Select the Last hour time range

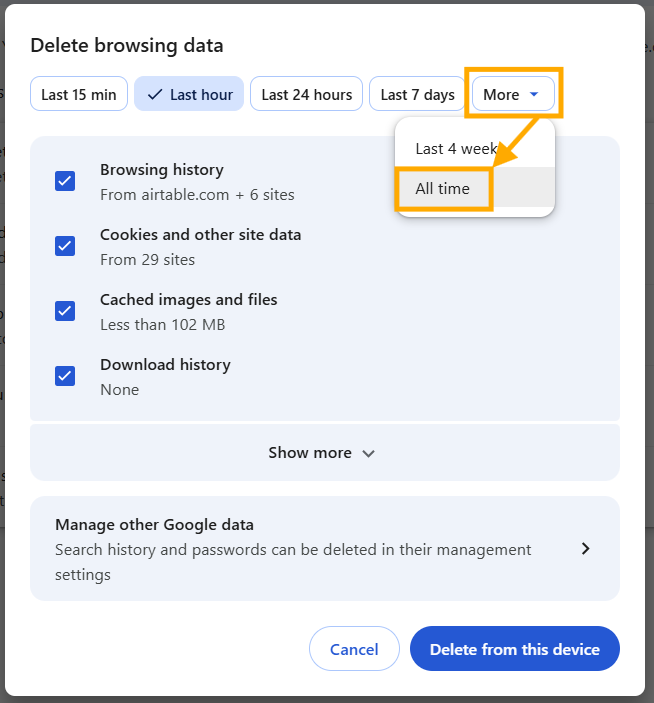189,95
